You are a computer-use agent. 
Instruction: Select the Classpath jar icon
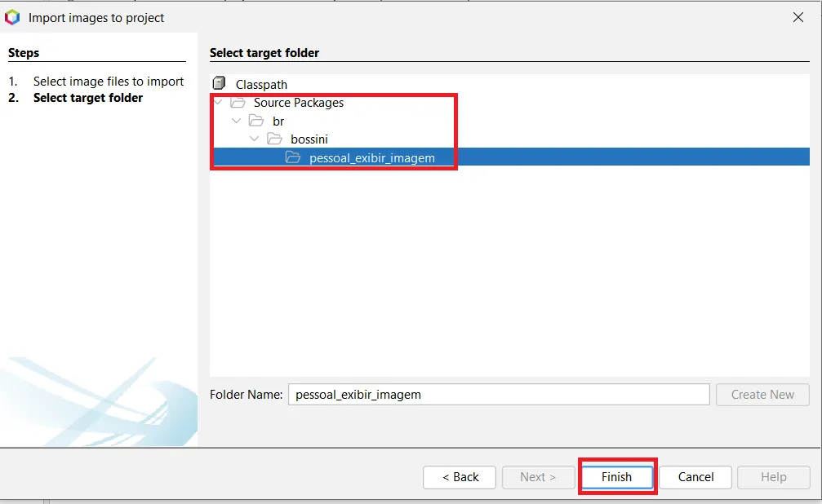coord(219,83)
